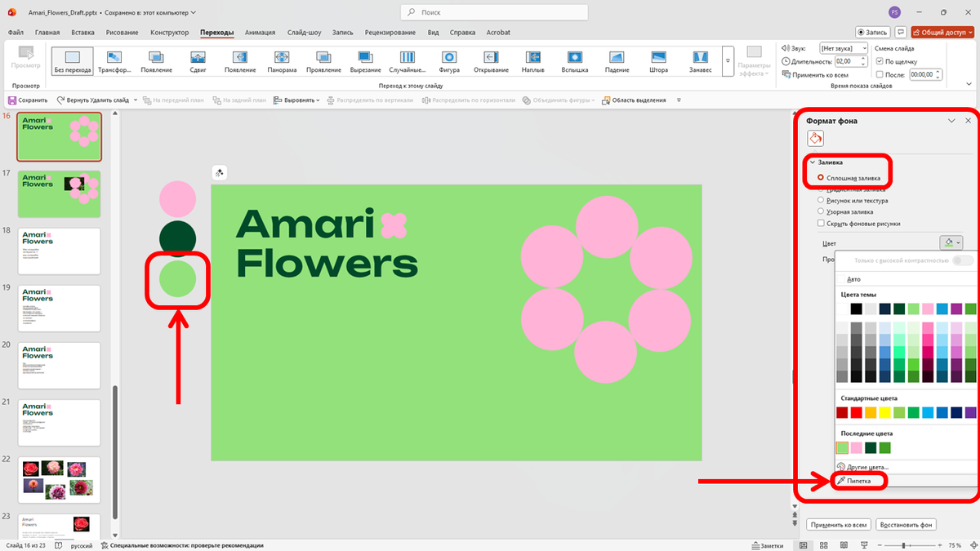Viewport: 980px width, 551px height.
Task: Open the Цвет color dropdown arrow
Action: [x=957, y=242]
